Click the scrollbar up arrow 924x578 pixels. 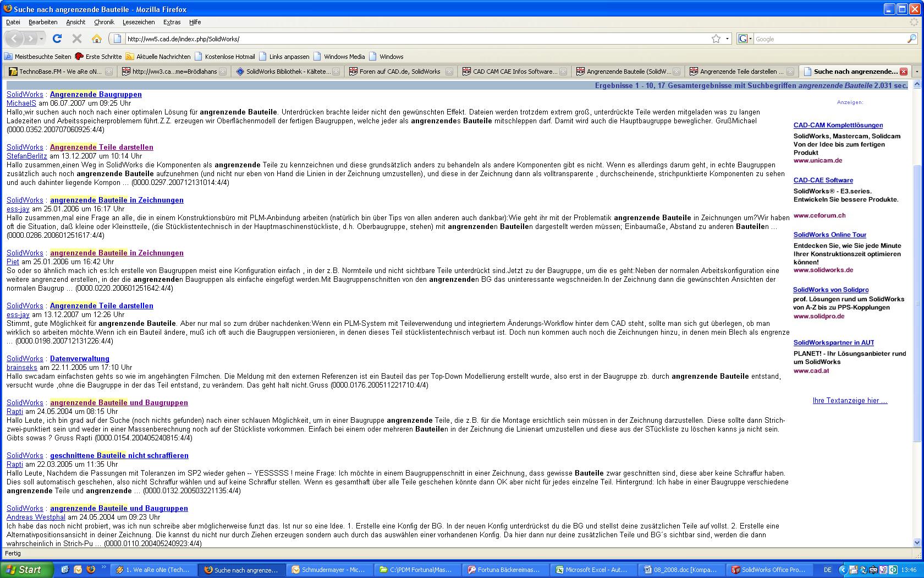[x=917, y=84]
